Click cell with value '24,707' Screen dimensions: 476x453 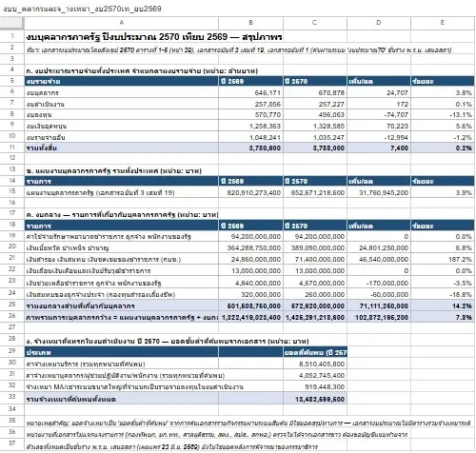(379, 92)
